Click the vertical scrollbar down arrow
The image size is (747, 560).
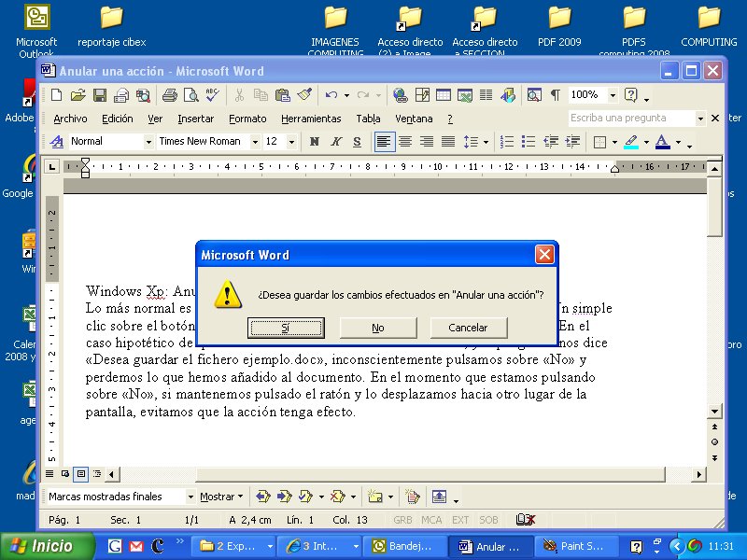714,411
